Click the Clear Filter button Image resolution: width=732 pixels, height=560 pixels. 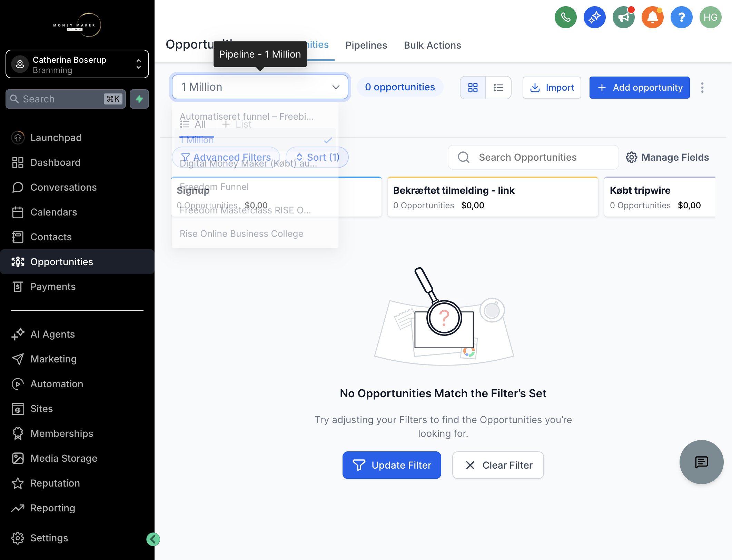498,465
